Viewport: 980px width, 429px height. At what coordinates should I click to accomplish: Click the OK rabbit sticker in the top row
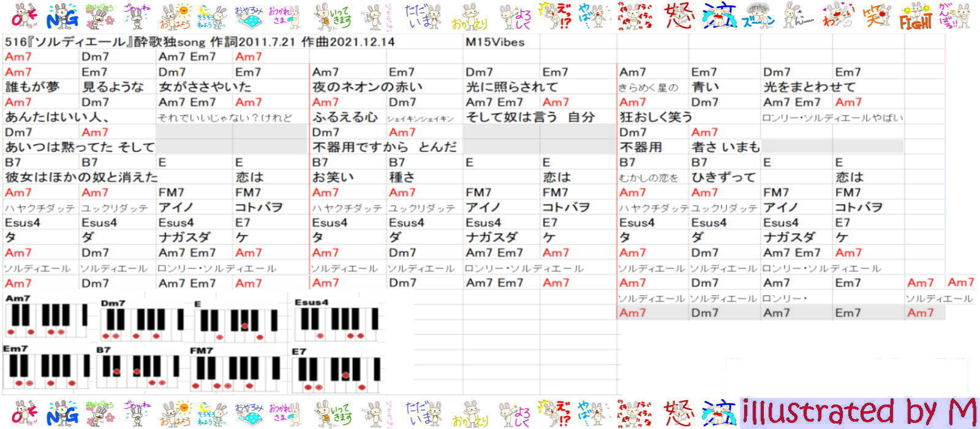pyautogui.click(x=23, y=16)
